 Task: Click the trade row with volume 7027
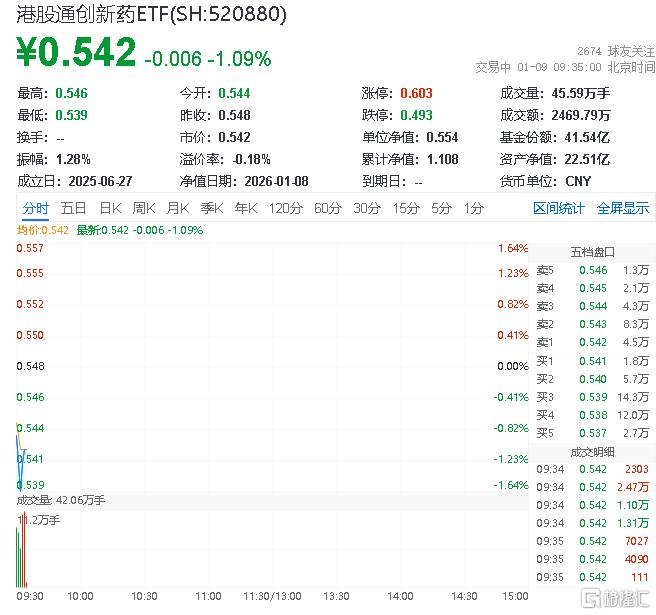click(x=592, y=541)
